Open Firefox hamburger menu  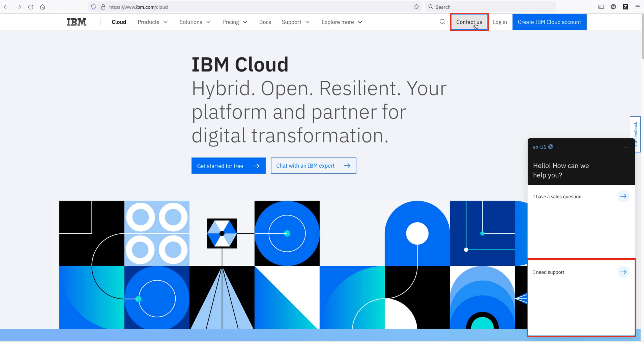(637, 7)
